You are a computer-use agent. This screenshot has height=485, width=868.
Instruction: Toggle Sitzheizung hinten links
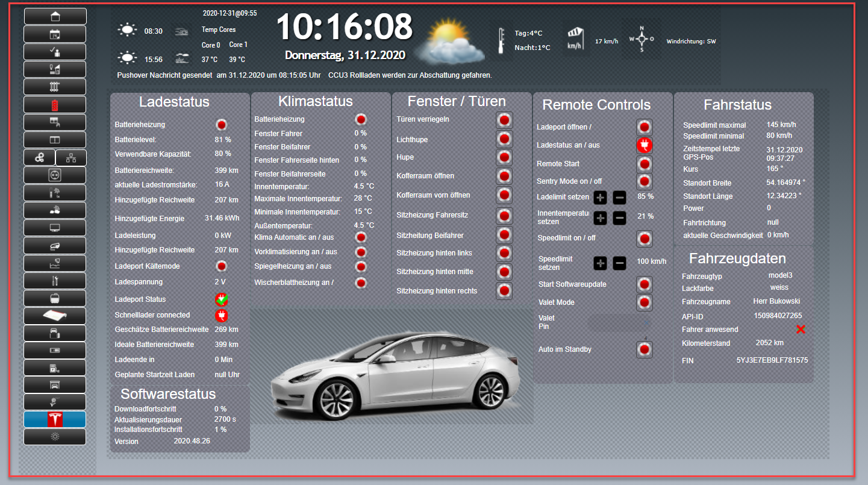pyautogui.click(x=504, y=253)
